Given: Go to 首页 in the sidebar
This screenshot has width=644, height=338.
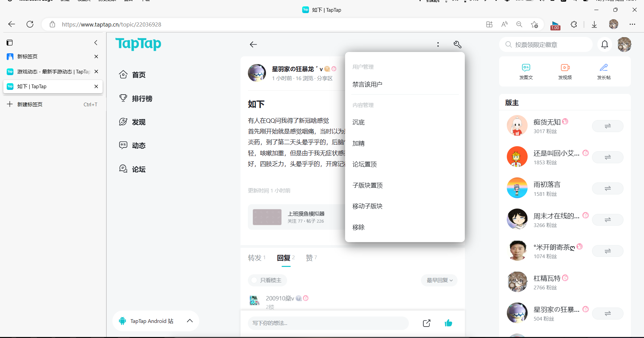Looking at the screenshot, I should pyautogui.click(x=132, y=75).
